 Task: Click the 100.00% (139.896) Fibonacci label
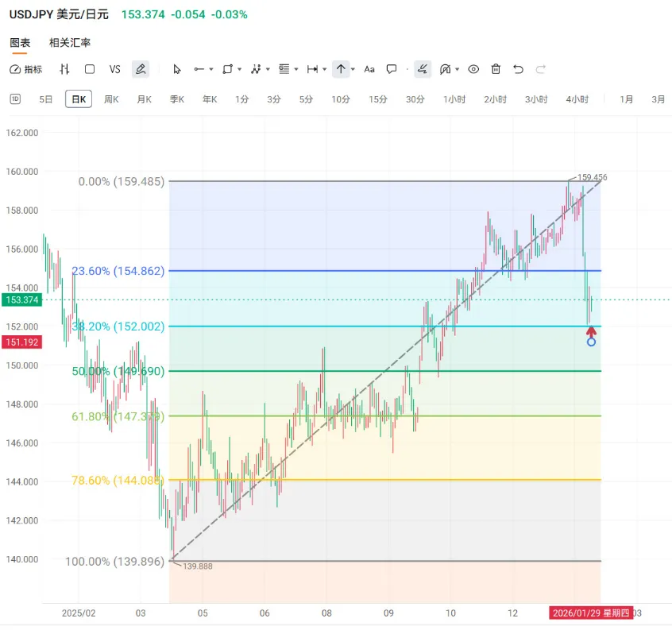point(115,562)
